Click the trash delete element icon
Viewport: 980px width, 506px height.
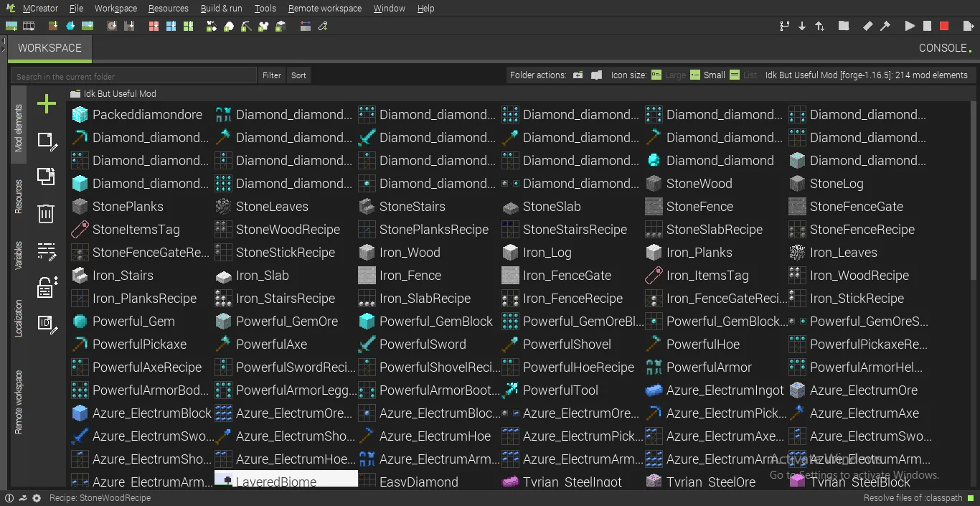click(46, 213)
